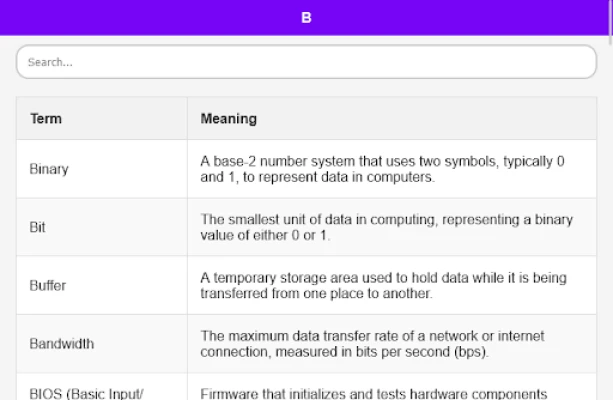The width and height of the screenshot is (613, 400).
Task: Click the Search input field
Action: coord(306,62)
